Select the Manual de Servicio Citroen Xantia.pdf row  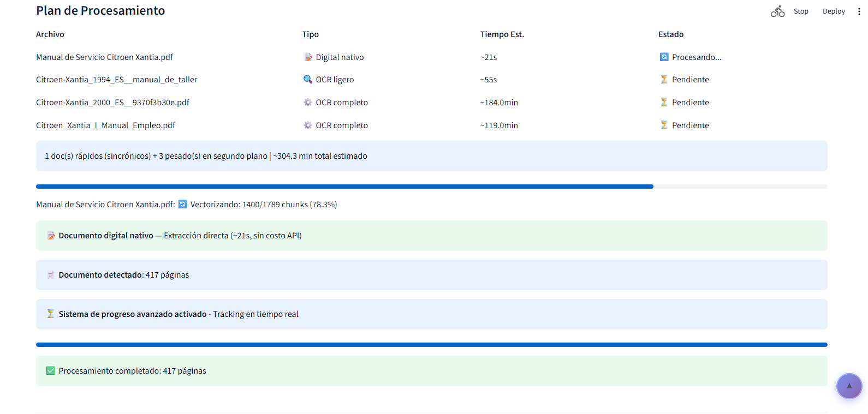[x=104, y=57]
